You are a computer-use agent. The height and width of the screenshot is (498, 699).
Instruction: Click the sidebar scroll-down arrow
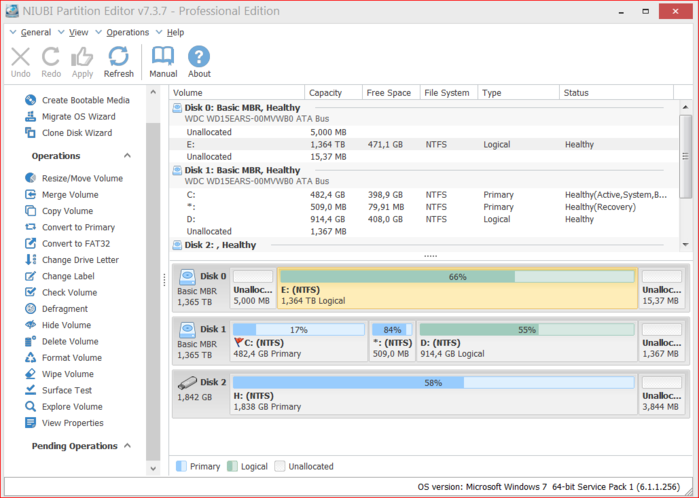pyautogui.click(x=153, y=469)
